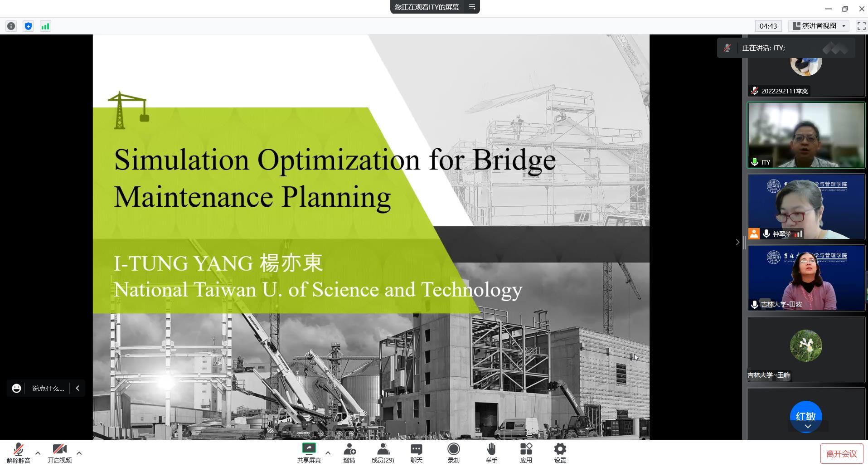
Task: Open Apps panel
Action: (526, 453)
